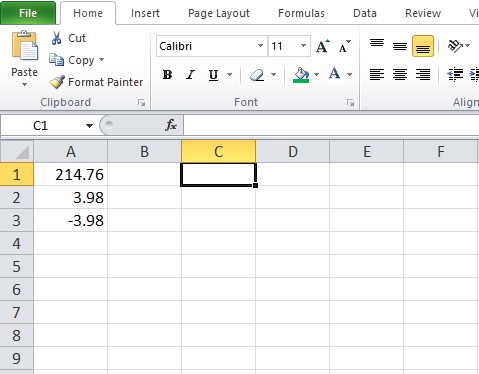
Task: Select cell A1 containing 214.76
Action: (71, 174)
